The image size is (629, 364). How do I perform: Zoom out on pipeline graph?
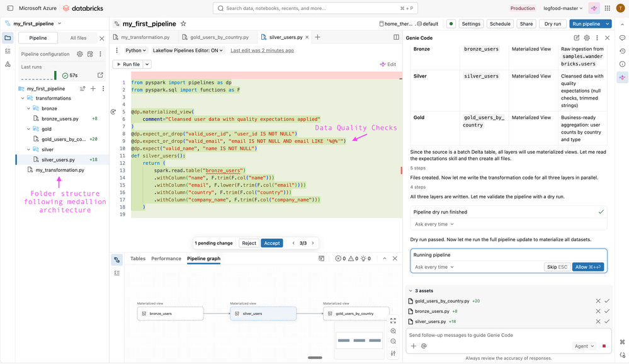point(393,341)
